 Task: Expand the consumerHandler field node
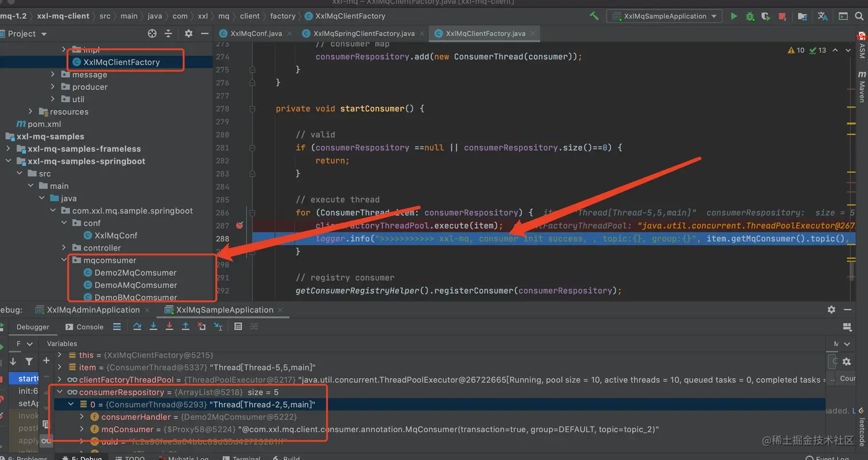[82, 417]
